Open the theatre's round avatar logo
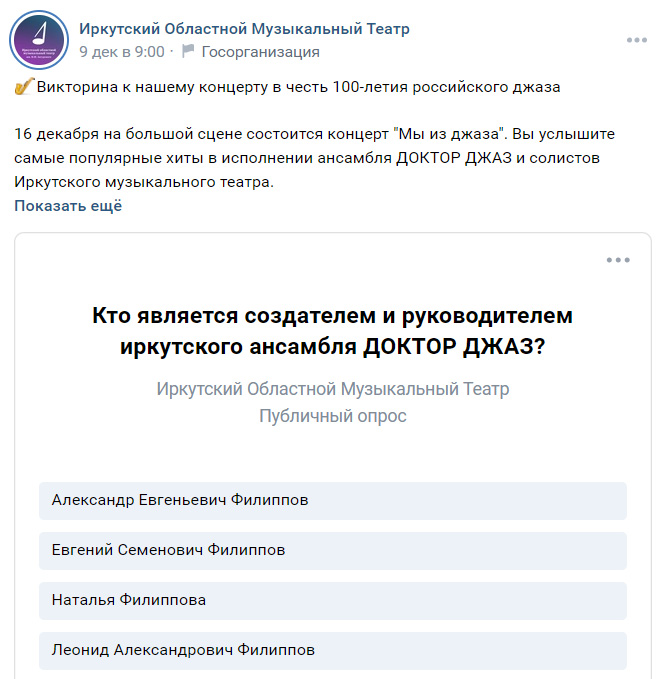The width and height of the screenshot is (665, 679). [39, 40]
